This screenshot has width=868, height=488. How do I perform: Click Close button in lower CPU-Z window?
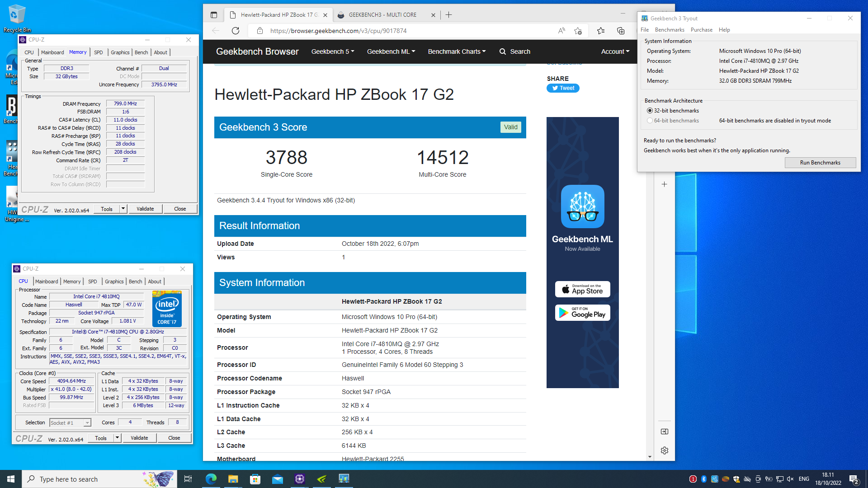tap(174, 438)
